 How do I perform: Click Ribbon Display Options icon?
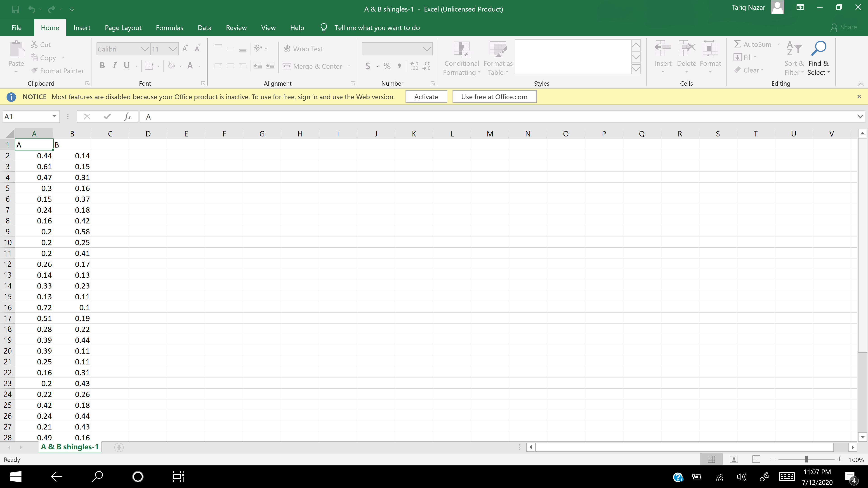click(x=800, y=7)
